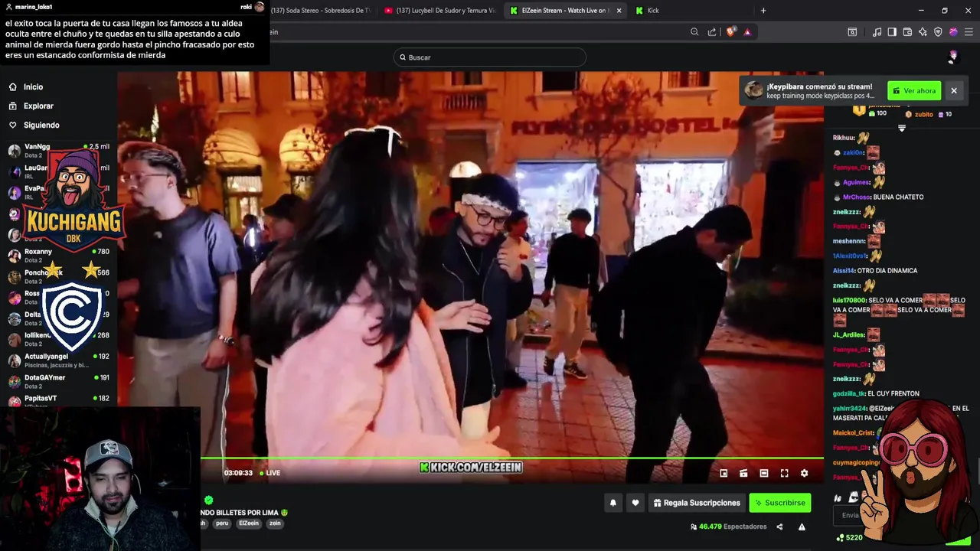980x551 pixels.
Task: Report the stream with warning icon
Action: 802,527
